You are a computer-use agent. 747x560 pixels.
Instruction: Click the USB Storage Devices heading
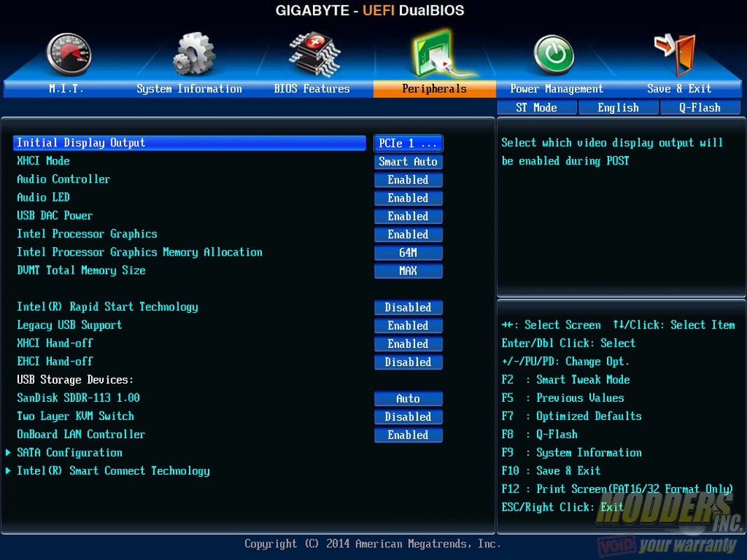pos(76,379)
